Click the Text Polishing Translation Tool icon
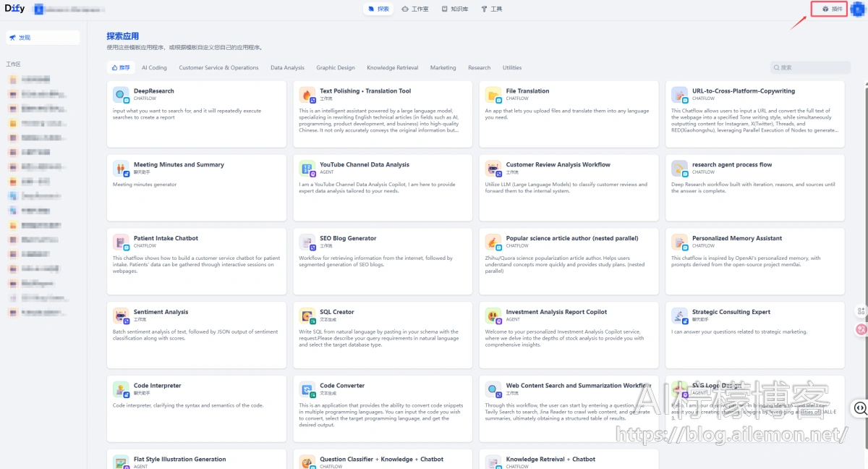Viewport: 868px width, 469px height. (x=307, y=95)
